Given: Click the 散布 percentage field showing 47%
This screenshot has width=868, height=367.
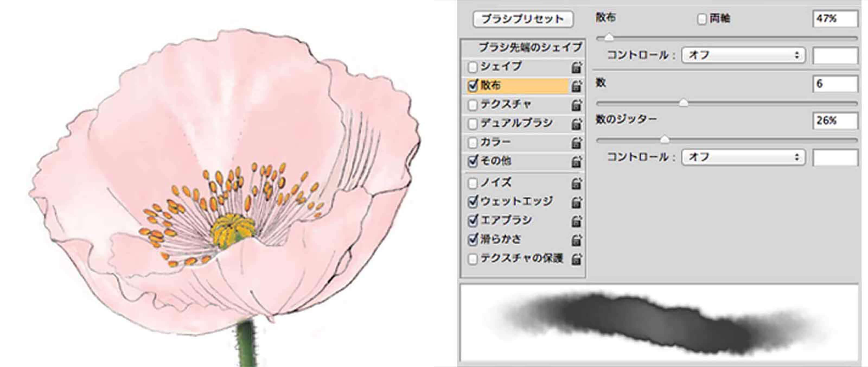Looking at the screenshot, I should coord(834,19).
